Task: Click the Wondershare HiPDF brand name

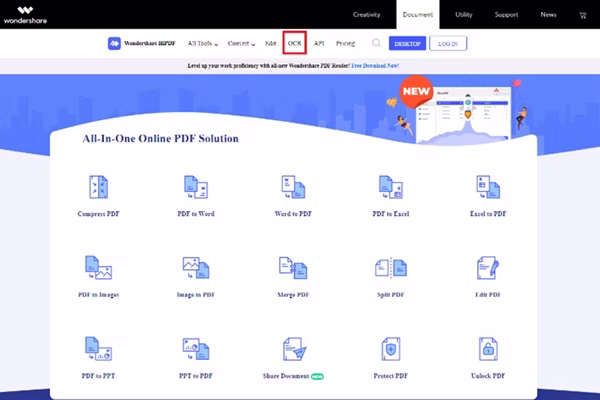Action: [150, 43]
